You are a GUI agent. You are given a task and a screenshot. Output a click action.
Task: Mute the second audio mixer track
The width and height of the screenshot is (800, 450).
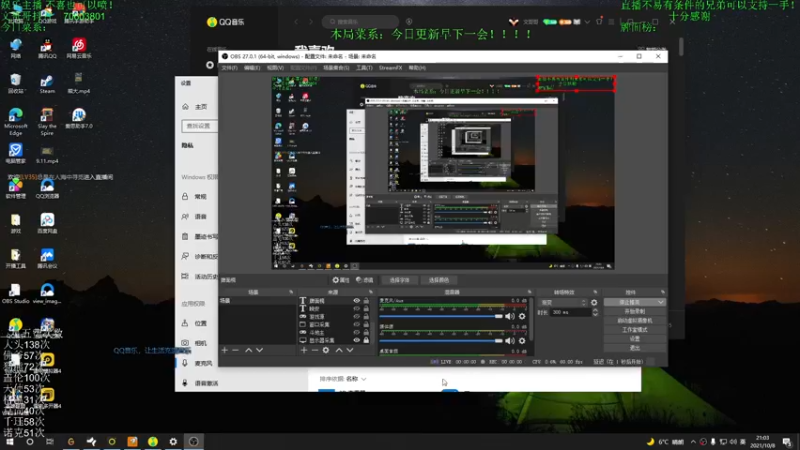point(510,341)
